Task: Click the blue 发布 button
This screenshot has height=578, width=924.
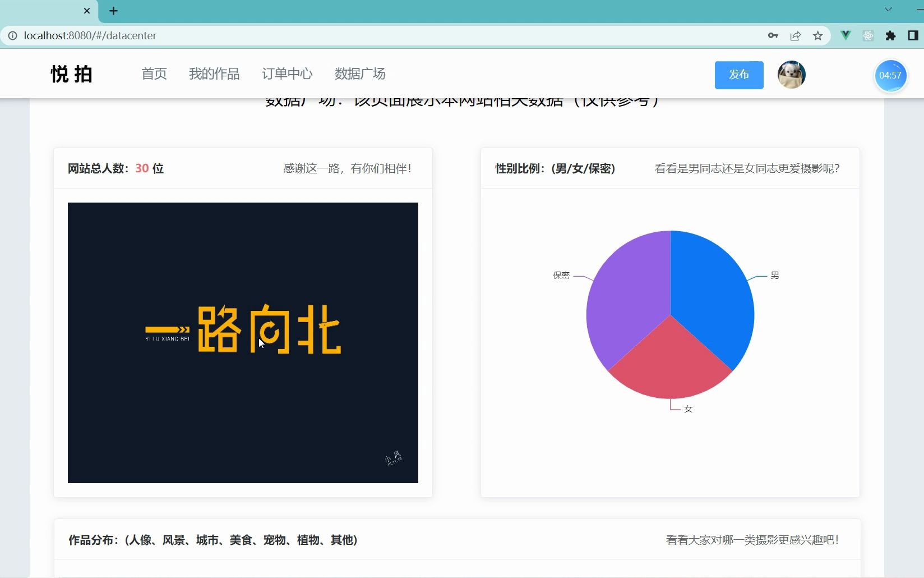Action: click(739, 75)
